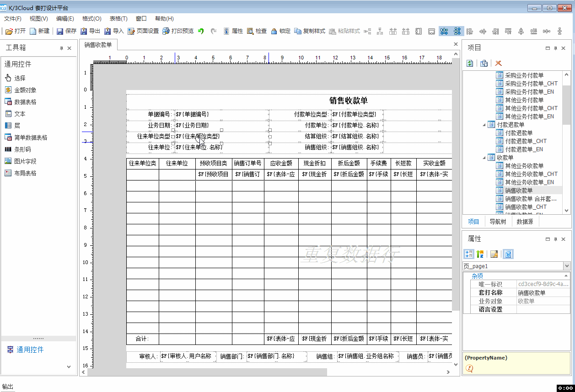Pick the 数据表格 data table control
575x392 pixels.
coord(25,102)
